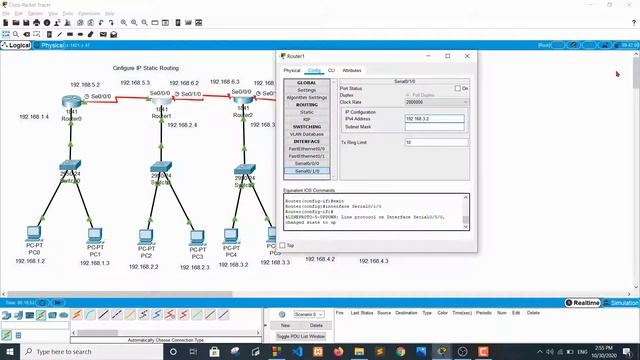
Task: Click the New file toolbar icon
Action: pos(6,23)
